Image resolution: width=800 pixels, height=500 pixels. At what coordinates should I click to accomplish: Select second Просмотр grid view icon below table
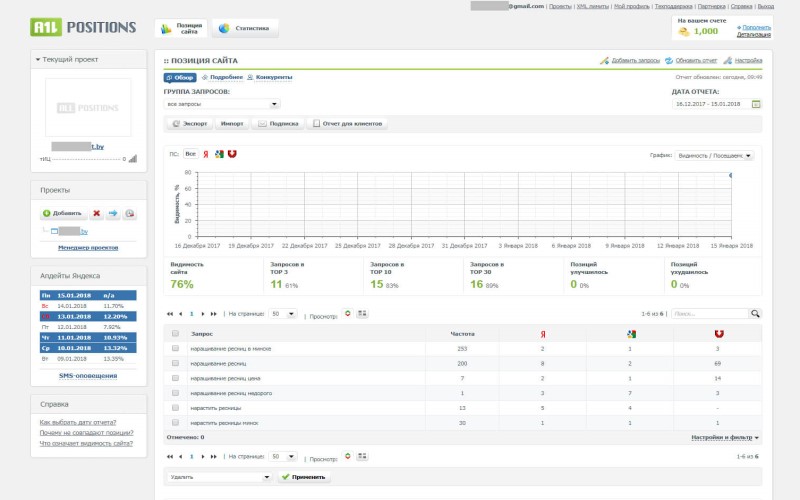362,456
